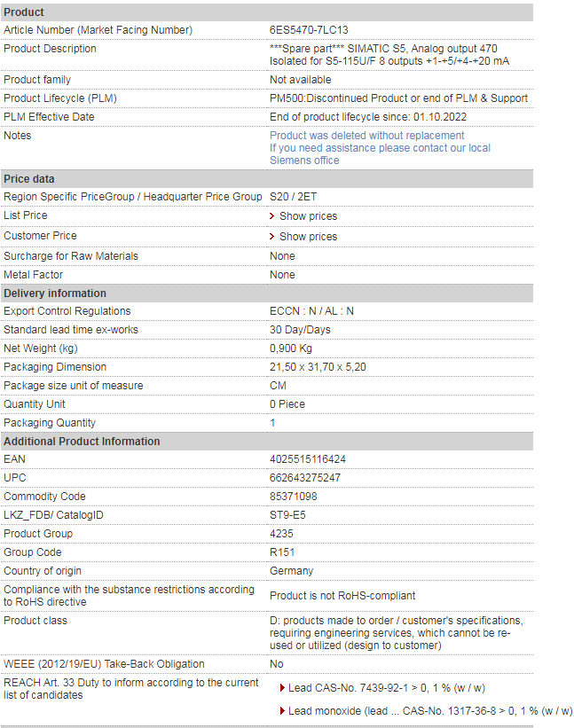Screen dimensions: 574x728
Task: Show prices for Customer Price
Action: click(x=309, y=237)
